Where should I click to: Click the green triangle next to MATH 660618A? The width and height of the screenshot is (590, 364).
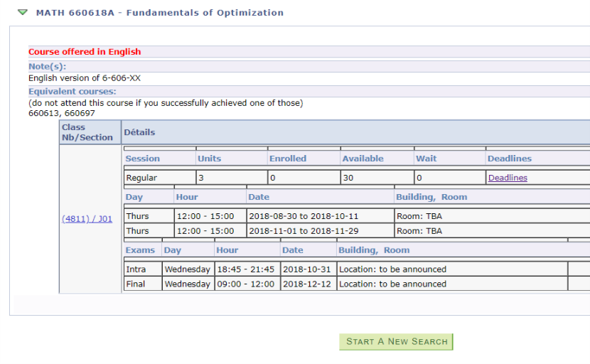click(23, 12)
